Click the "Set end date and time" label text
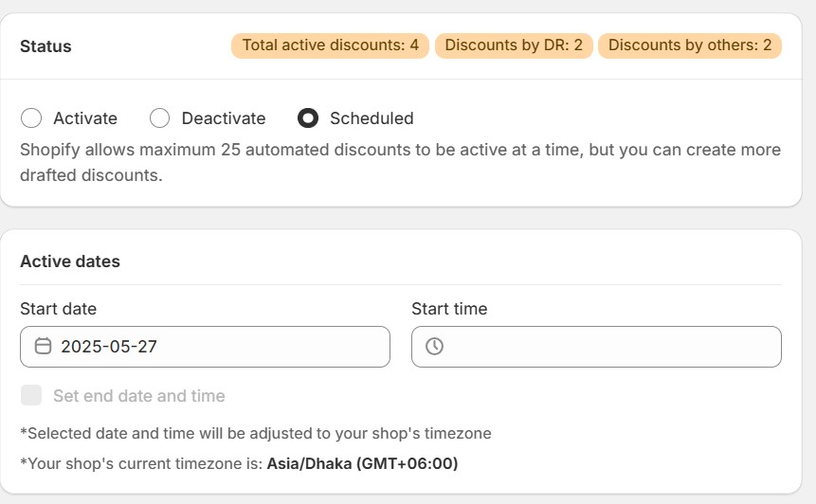816x504 pixels. point(139,396)
